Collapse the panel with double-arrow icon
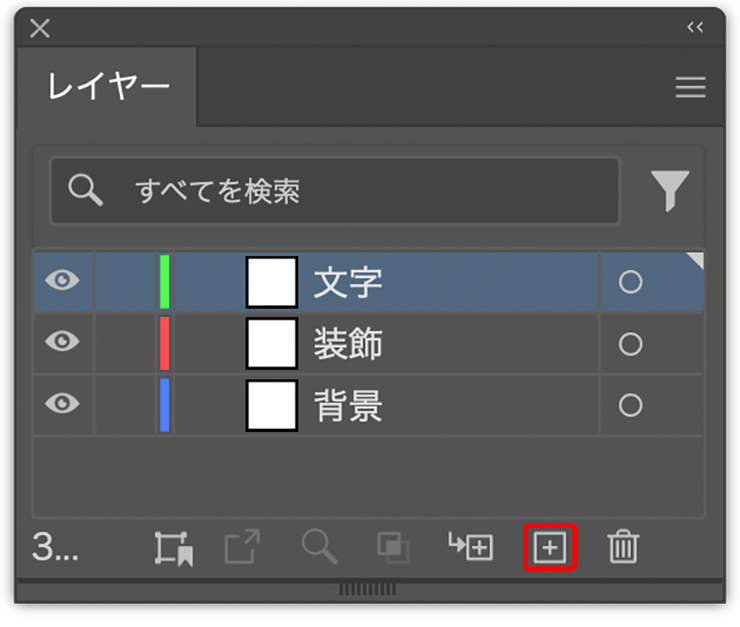Viewport: 740px width, 627px height. [x=695, y=27]
